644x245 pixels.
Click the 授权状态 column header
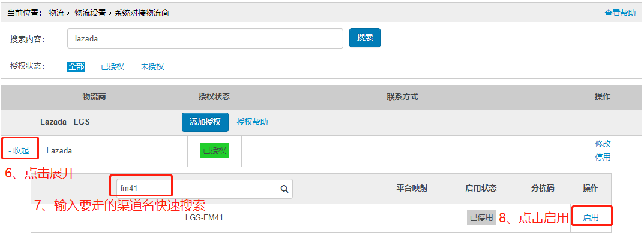point(214,97)
